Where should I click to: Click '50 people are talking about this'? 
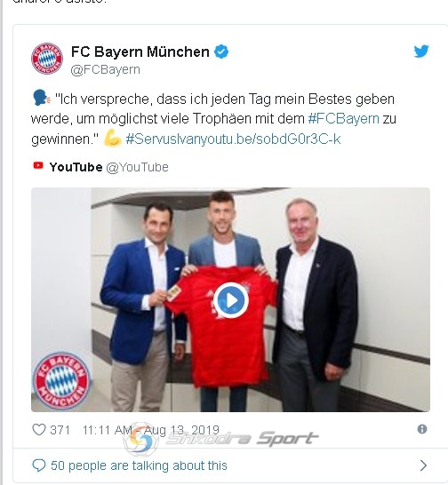tap(139, 465)
